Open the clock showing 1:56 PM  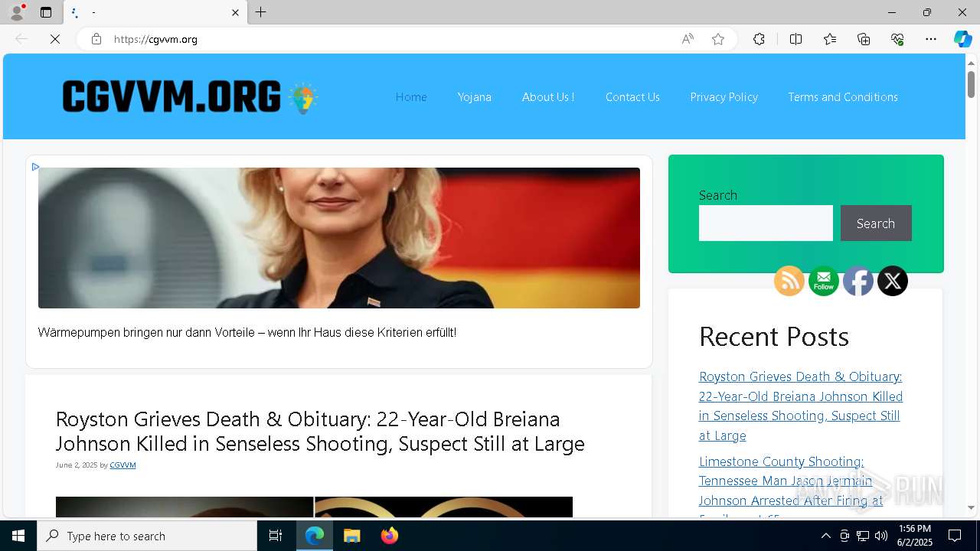point(915,536)
